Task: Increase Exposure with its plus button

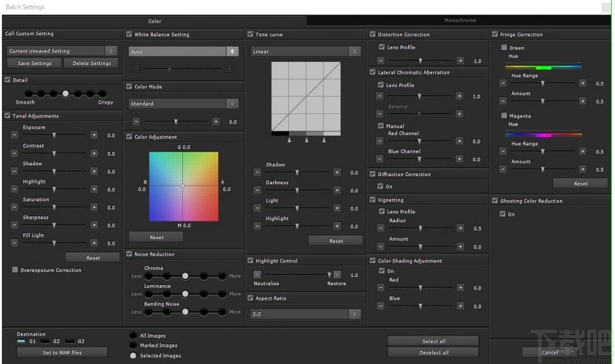Action: [94, 135]
